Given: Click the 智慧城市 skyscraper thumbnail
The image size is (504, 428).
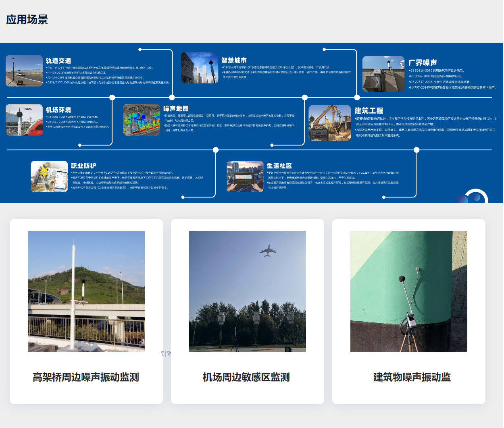Looking at the screenshot, I should (x=200, y=68).
